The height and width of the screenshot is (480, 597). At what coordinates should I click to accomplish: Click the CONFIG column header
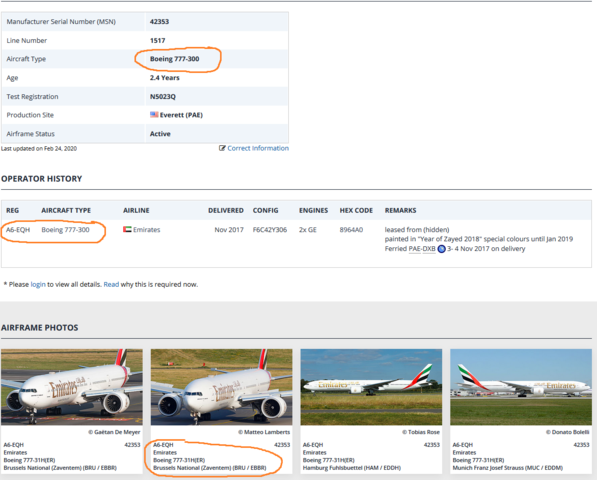click(x=265, y=210)
